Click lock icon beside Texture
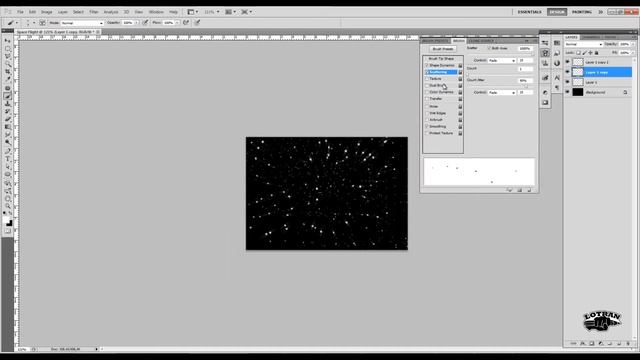 (460, 79)
